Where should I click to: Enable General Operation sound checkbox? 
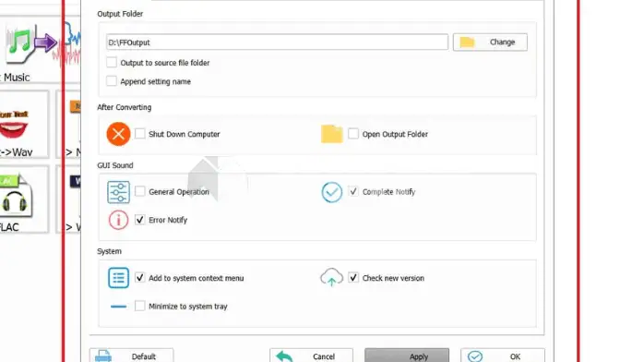click(x=139, y=191)
